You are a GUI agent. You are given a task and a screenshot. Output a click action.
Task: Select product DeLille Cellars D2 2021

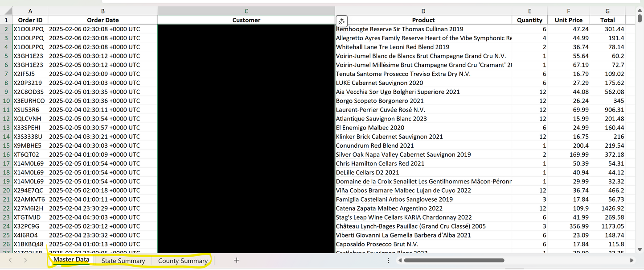tap(423, 172)
